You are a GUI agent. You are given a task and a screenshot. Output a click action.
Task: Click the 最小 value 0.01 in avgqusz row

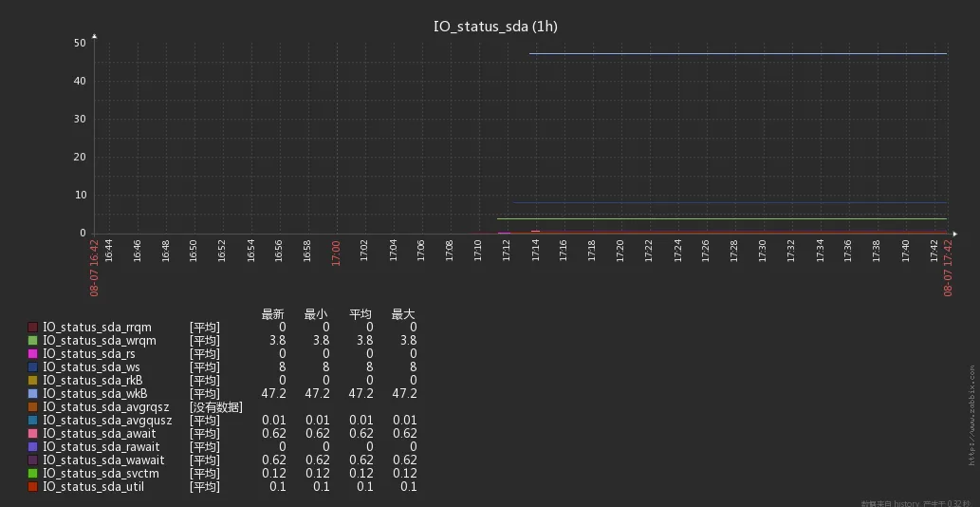[318, 420]
